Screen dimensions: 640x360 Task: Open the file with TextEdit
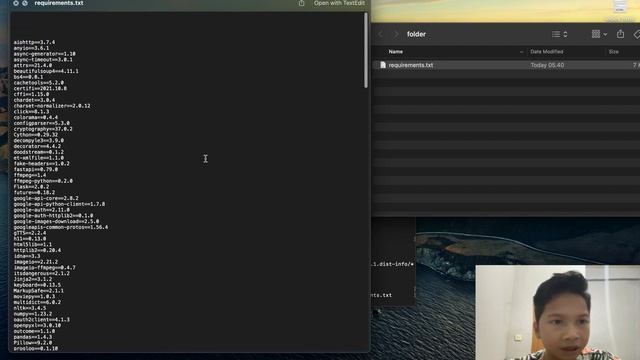point(339,3)
